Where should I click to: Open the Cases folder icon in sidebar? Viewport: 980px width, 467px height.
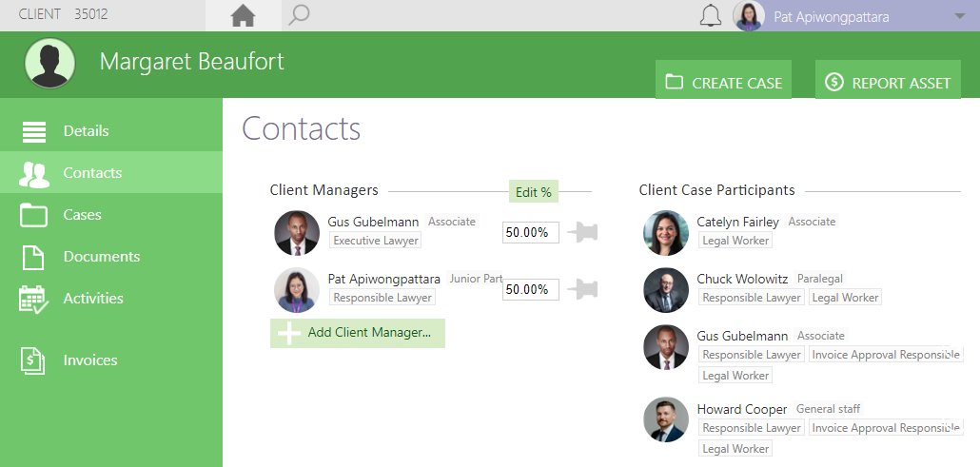coord(33,214)
